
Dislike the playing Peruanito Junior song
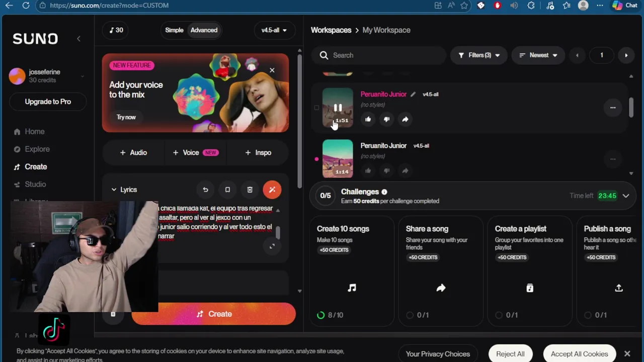coord(386,119)
